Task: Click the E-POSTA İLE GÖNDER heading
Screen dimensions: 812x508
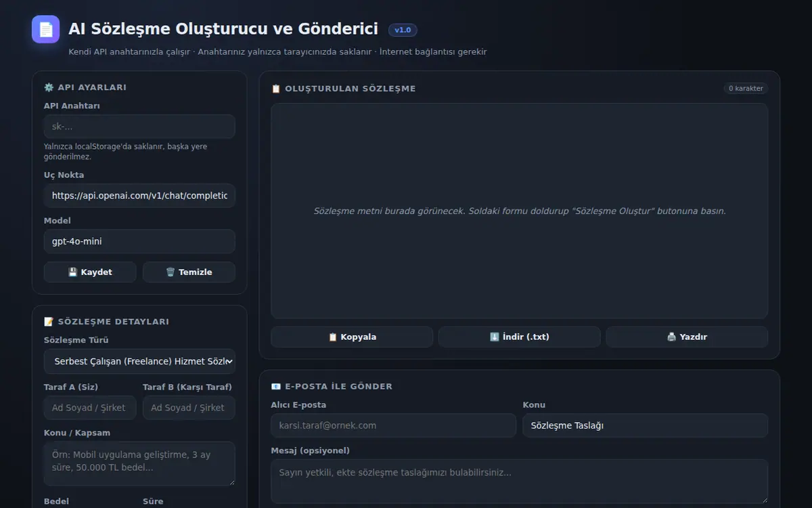Action: tap(332, 387)
